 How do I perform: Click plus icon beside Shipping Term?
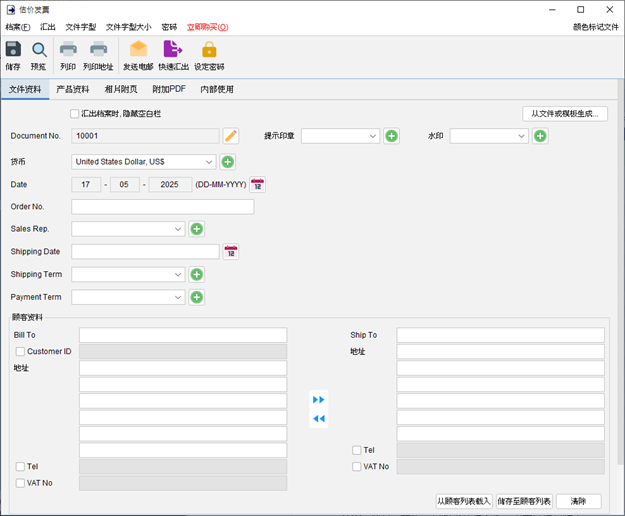197,274
